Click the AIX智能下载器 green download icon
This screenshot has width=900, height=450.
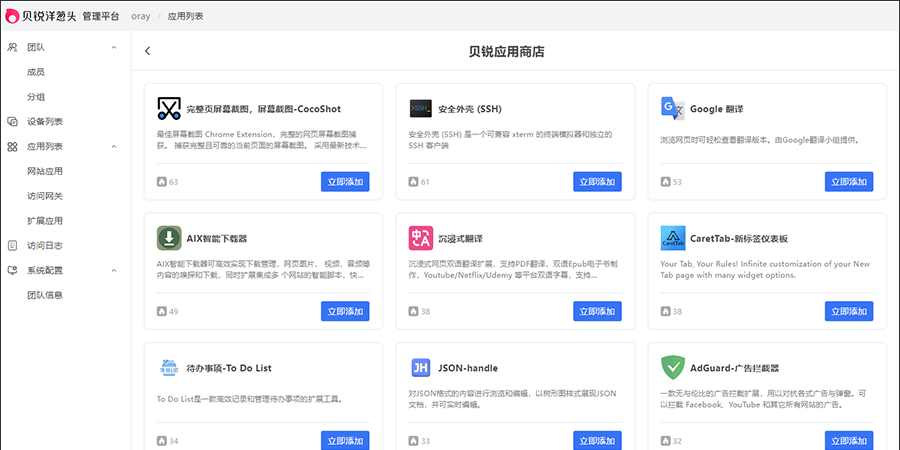point(168,238)
